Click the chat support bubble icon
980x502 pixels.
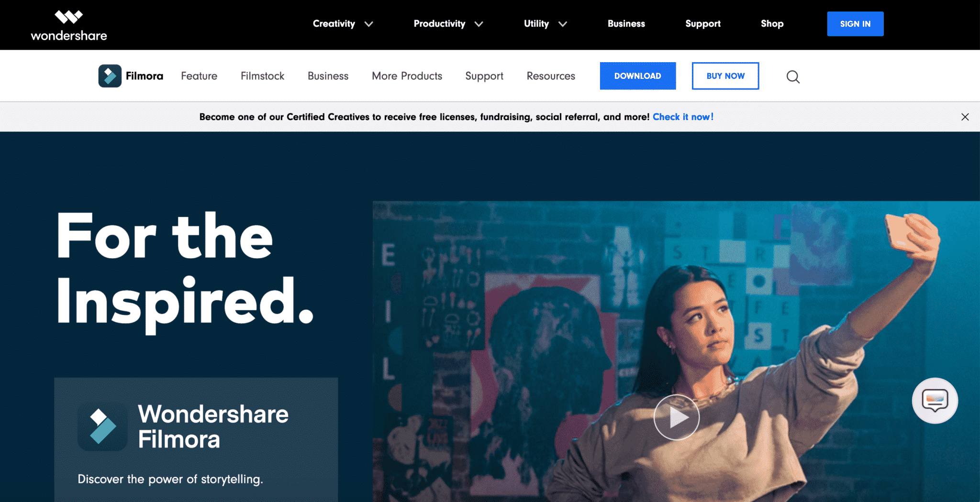pos(935,401)
